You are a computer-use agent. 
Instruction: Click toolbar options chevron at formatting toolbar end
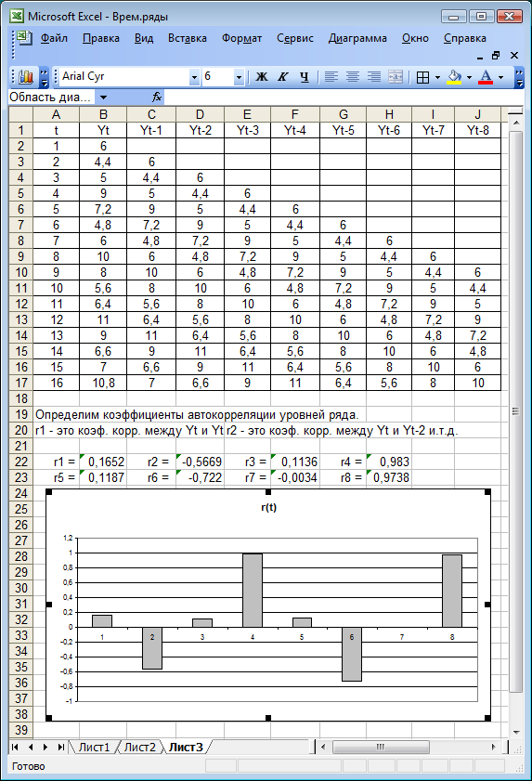pos(519,77)
